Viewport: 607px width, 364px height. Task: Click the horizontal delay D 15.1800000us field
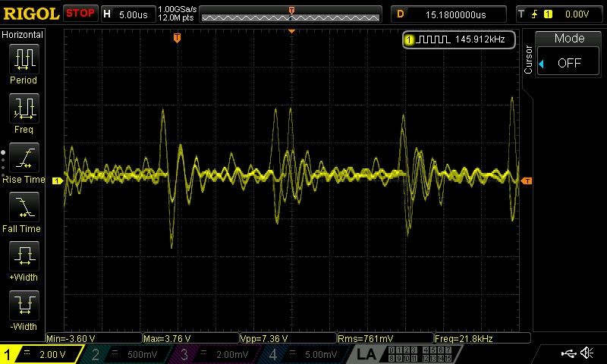pos(448,14)
